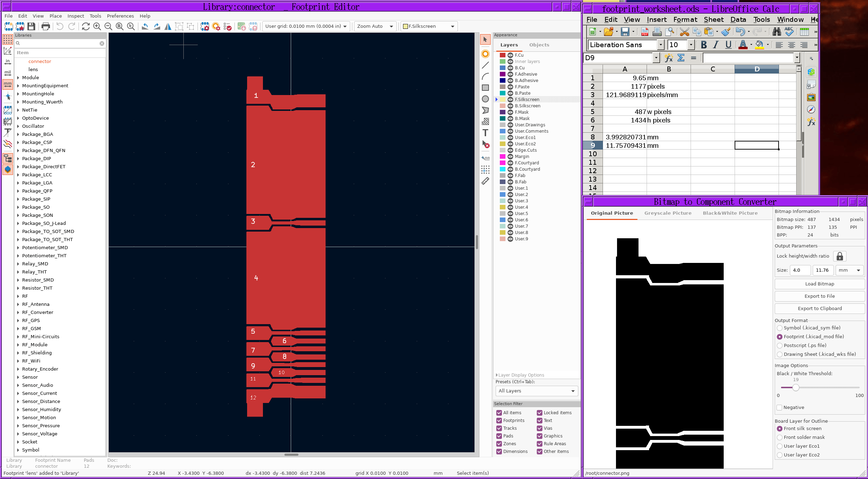The width and height of the screenshot is (868, 479).
Task: Save the connector footprint
Action: [31, 26]
